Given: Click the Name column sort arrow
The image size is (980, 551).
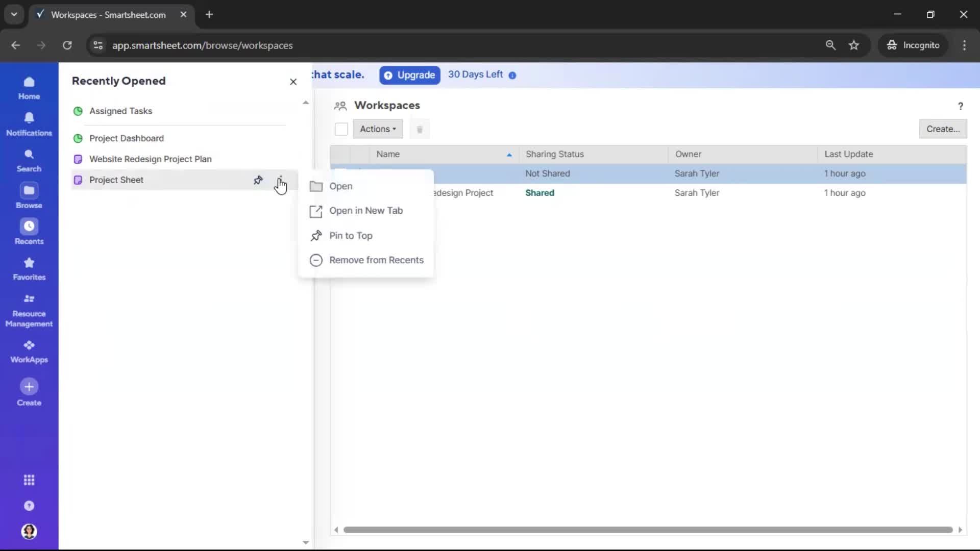Looking at the screenshot, I should coord(509,154).
